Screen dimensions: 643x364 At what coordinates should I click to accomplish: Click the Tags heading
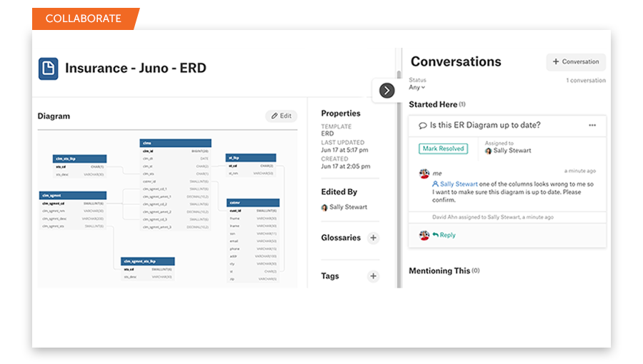coord(330,276)
